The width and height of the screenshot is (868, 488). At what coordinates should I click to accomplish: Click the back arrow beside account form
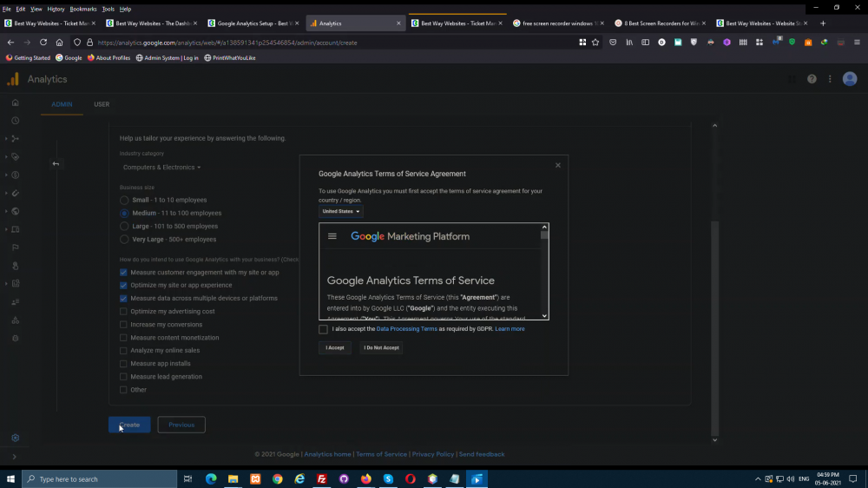(56, 163)
